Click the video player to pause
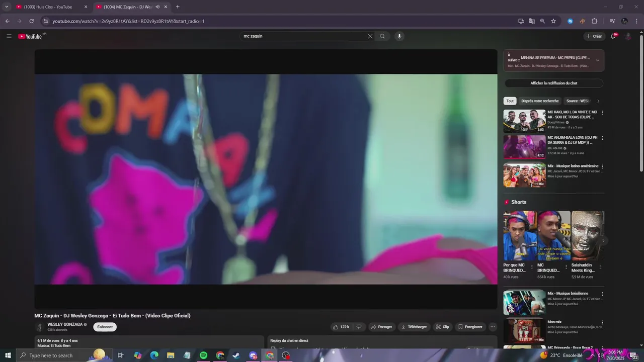Viewport: 644px width, 362px height. [266, 179]
